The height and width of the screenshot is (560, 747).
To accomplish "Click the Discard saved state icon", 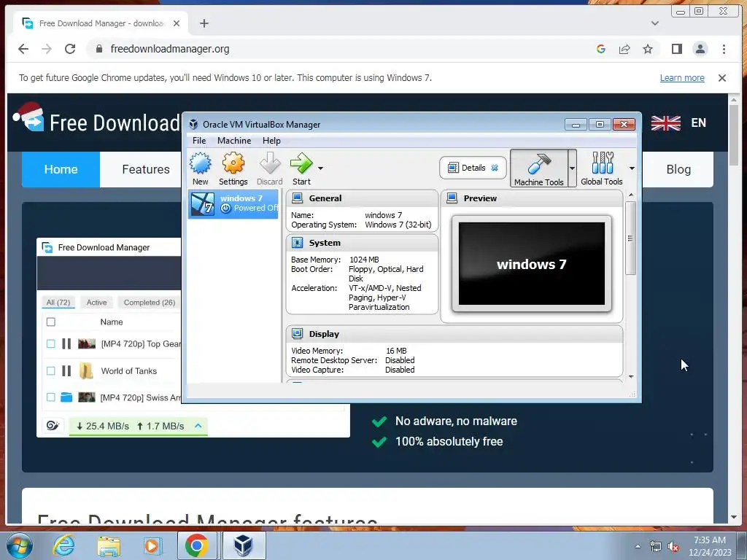I will pos(270,168).
